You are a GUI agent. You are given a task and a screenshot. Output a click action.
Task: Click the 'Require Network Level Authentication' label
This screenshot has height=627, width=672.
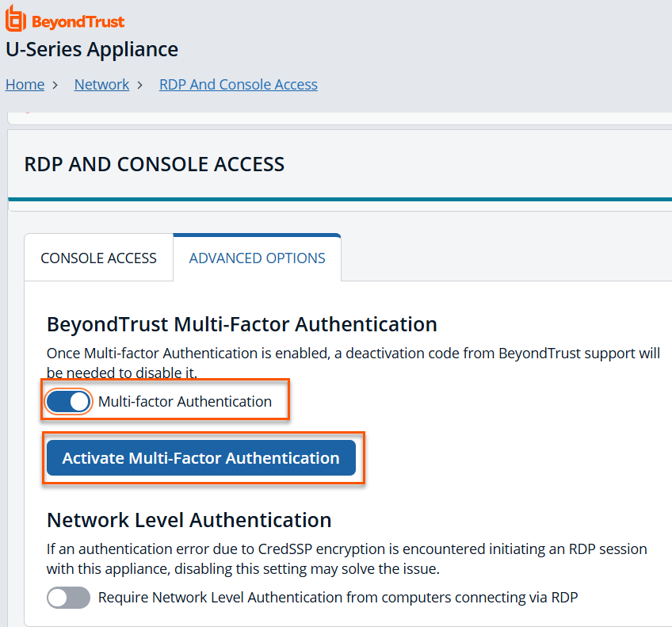click(338, 598)
